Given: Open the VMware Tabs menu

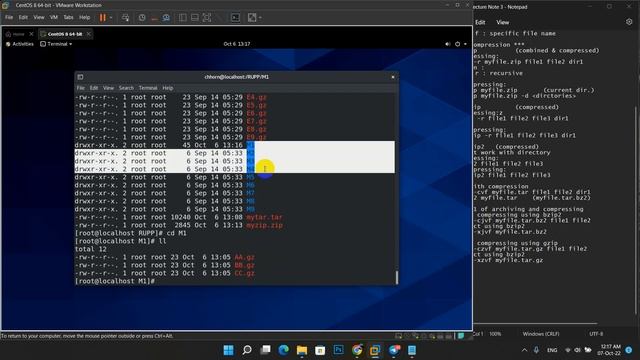Looking at the screenshot, I should pyautogui.click(x=69, y=18).
